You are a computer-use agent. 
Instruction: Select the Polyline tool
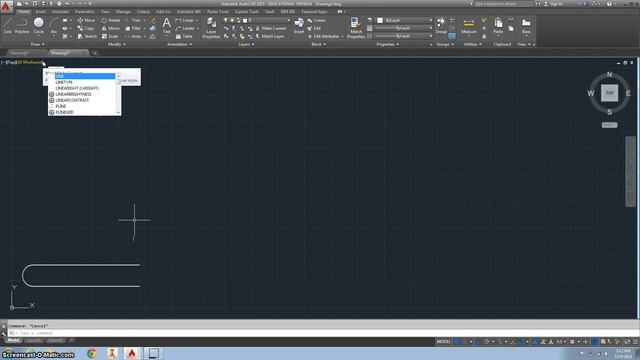point(22,25)
